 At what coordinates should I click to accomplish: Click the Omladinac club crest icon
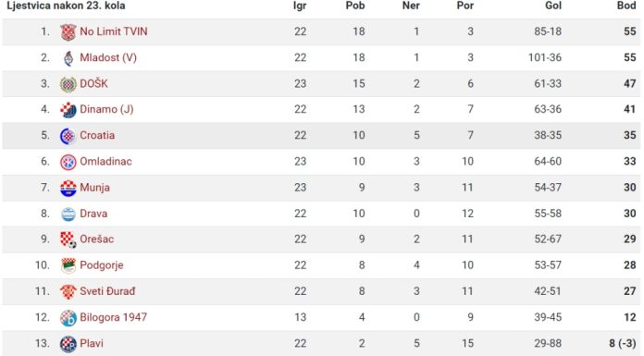[68, 162]
